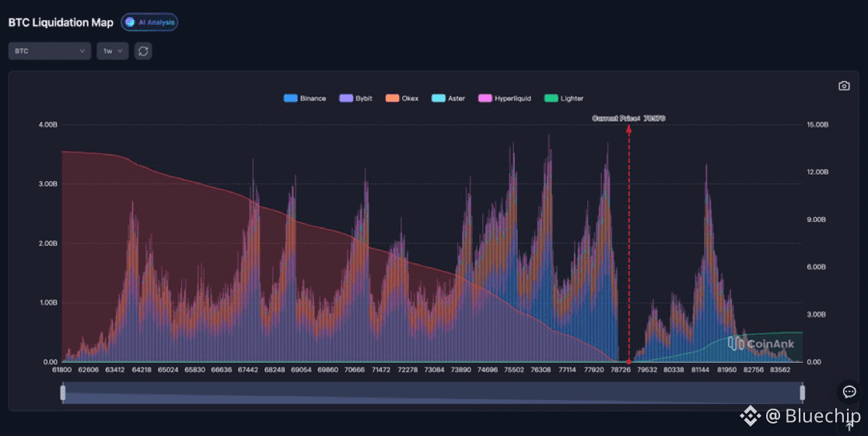Click x-axis label 78726
The height and width of the screenshot is (436, 868).
pyautogui.click(x=621, y=370)
